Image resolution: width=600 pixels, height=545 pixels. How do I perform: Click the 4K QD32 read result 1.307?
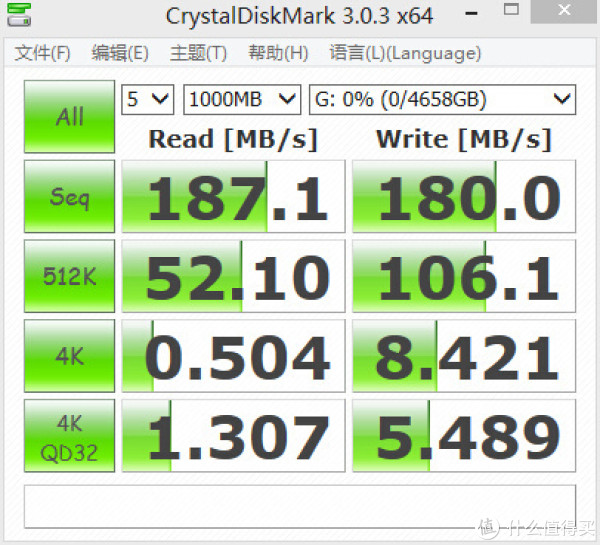tap(233, 436)
